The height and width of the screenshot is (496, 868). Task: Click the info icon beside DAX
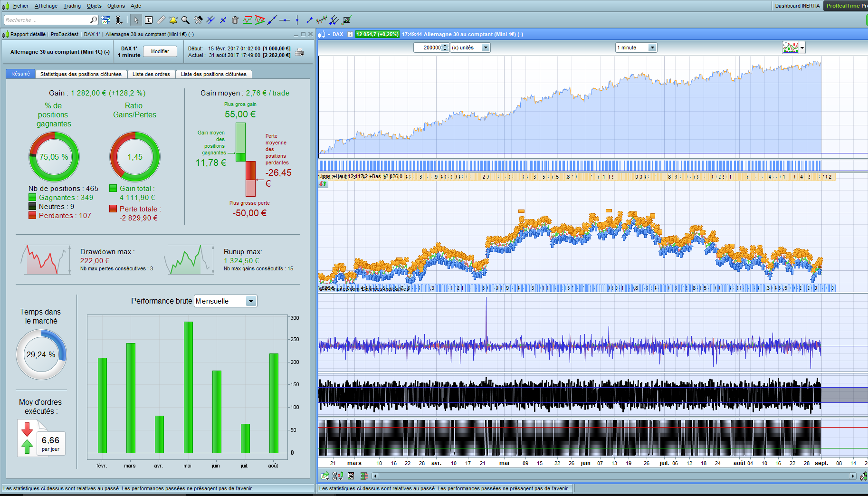tap(350, 34)
